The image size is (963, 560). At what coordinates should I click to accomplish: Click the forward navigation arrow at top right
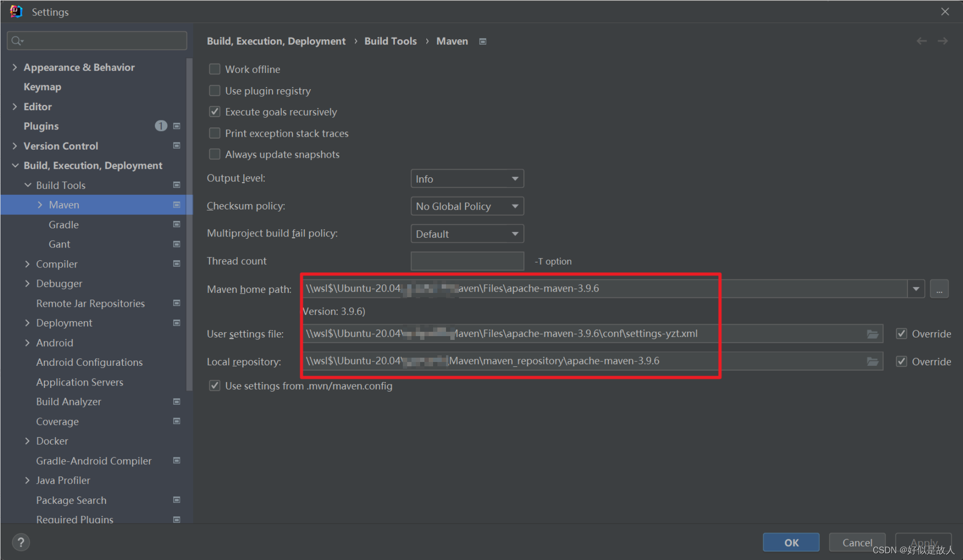click(x=943, y=41)
